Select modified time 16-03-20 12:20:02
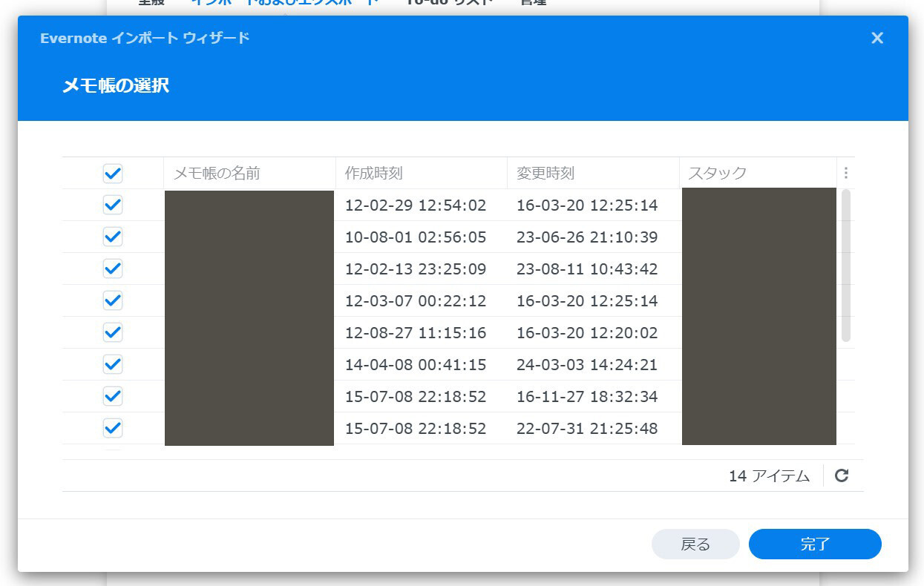This screenshot has width=924, height=586. tap(587, 333)
